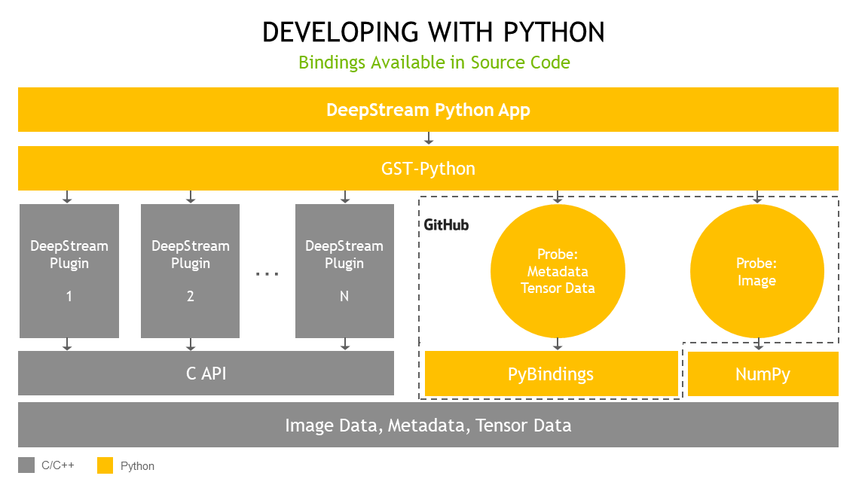
Task: Click the Bindings Available in Source Code subtitle
Action: 434,63
